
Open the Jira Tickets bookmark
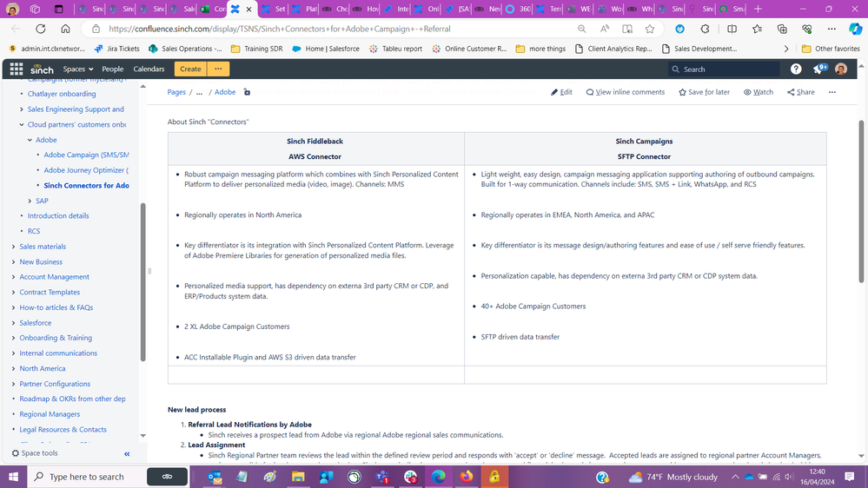coord(116,49)
